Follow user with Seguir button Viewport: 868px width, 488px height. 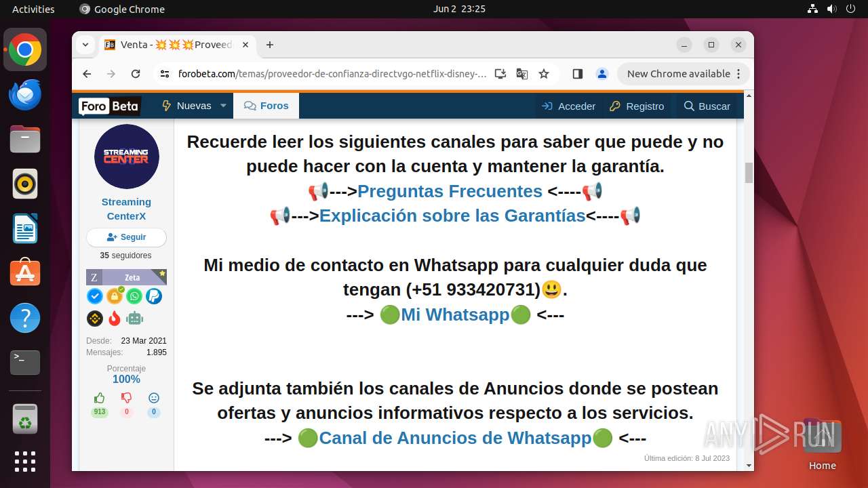(126, 237)
